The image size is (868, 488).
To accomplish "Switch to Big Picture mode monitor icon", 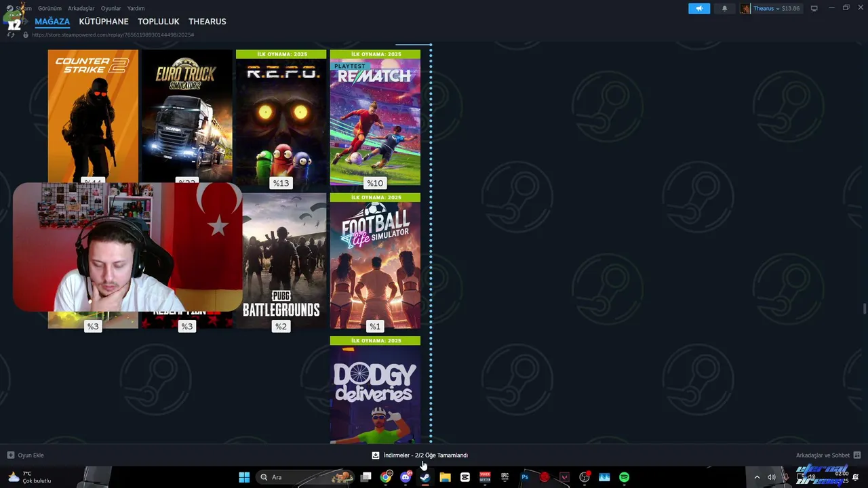I will 814,9.
